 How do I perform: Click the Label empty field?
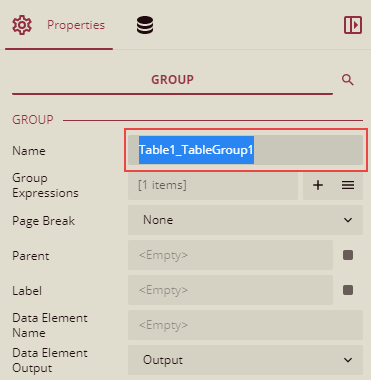click(x=230, y=290)
